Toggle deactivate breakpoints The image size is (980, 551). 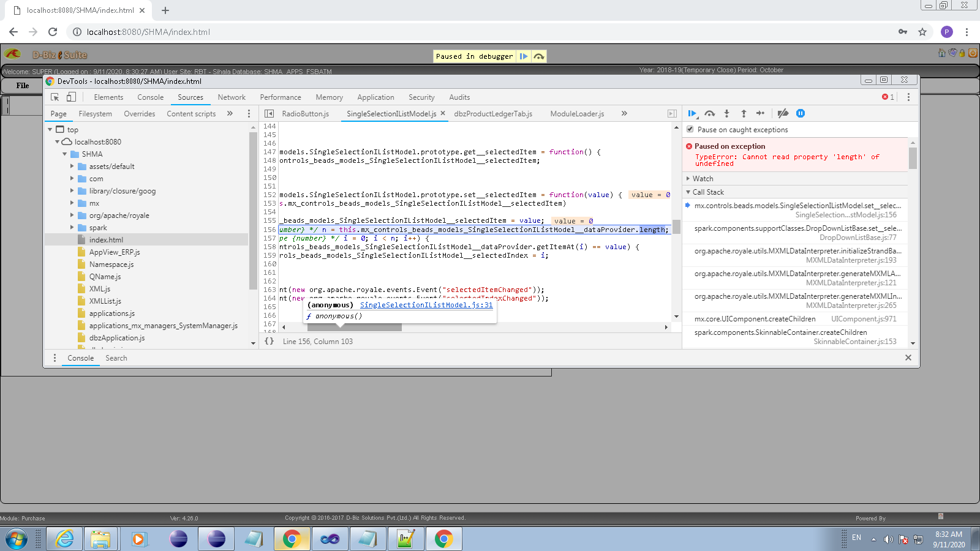783,113
